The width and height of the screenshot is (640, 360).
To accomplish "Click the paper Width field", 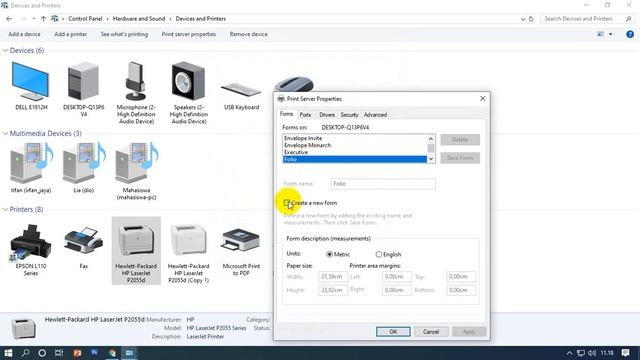I will click(x=333, y=277).
